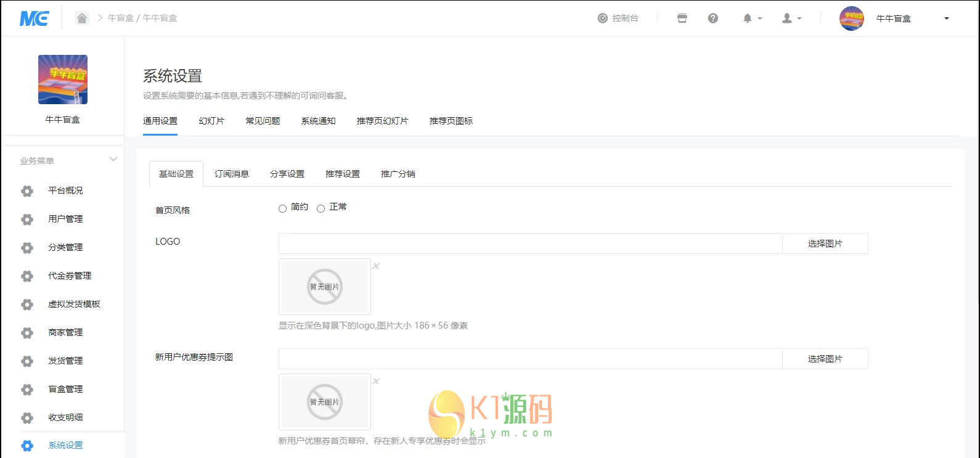Click the 牛牛盲盒 avatar in top bar
Image resolution: width=980 pixels, height=458 pixels.
852,18
